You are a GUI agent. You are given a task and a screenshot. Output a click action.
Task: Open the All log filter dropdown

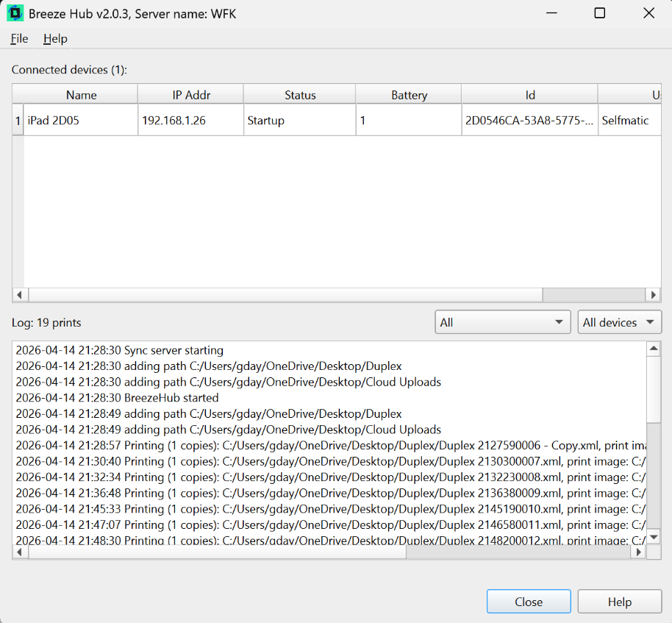[x=502, y=322]
